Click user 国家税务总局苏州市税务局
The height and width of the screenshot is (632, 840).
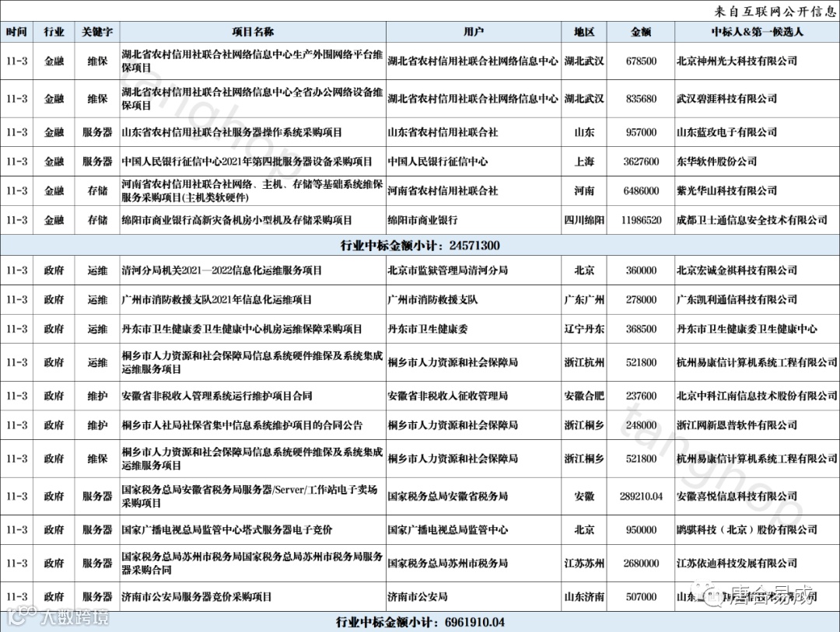(447, 564)
